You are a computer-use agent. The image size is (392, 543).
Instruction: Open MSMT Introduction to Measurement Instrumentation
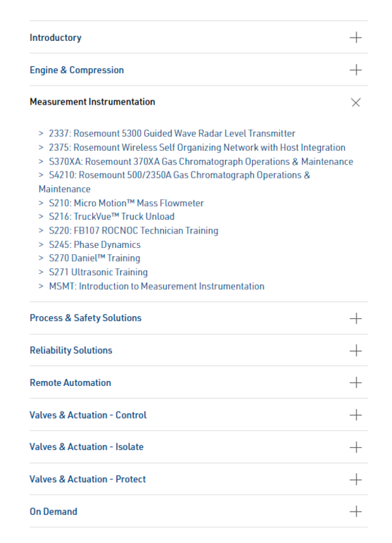point(156,286)
